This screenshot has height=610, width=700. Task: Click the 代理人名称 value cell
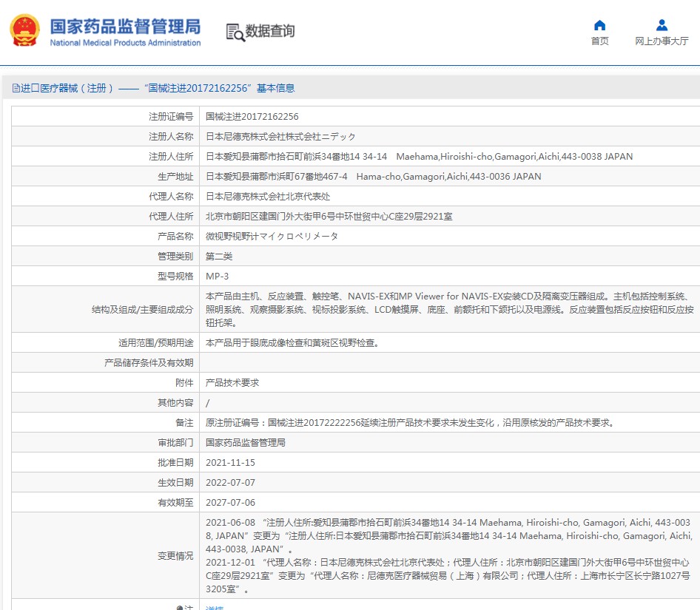(268, 197)
